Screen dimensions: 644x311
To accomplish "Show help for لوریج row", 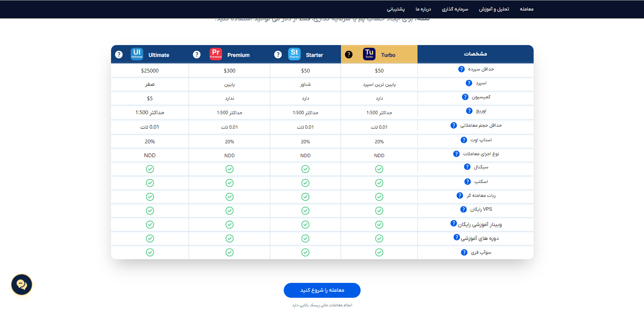I will click(469, 111).
